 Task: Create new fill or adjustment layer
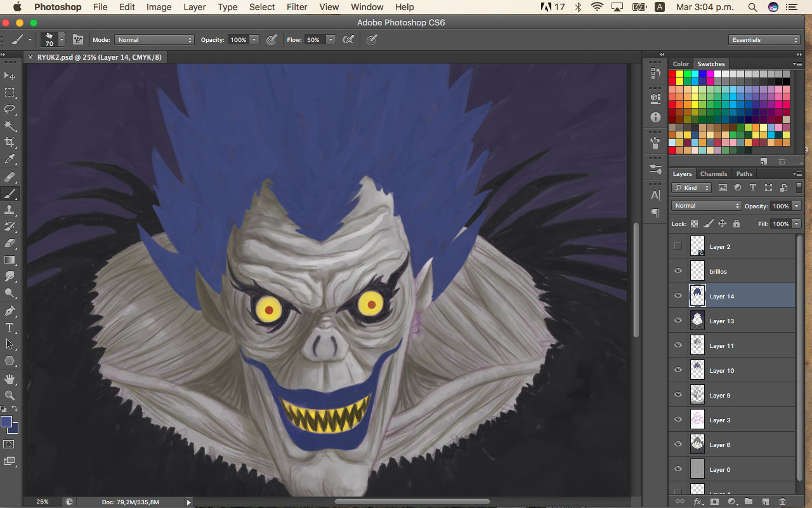point(731,501)
